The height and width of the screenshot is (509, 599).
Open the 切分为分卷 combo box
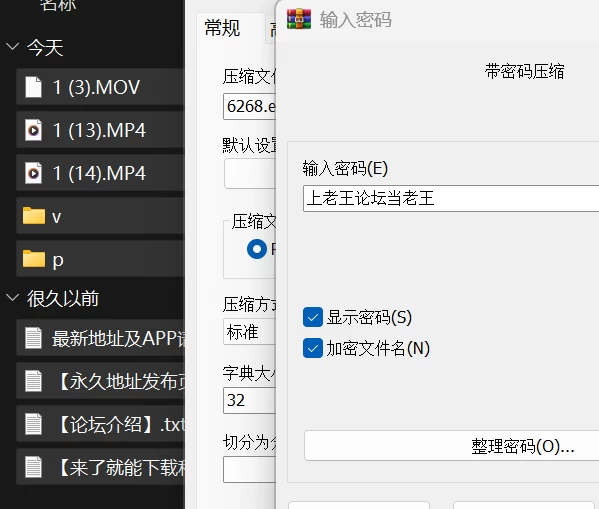[249, 469]
